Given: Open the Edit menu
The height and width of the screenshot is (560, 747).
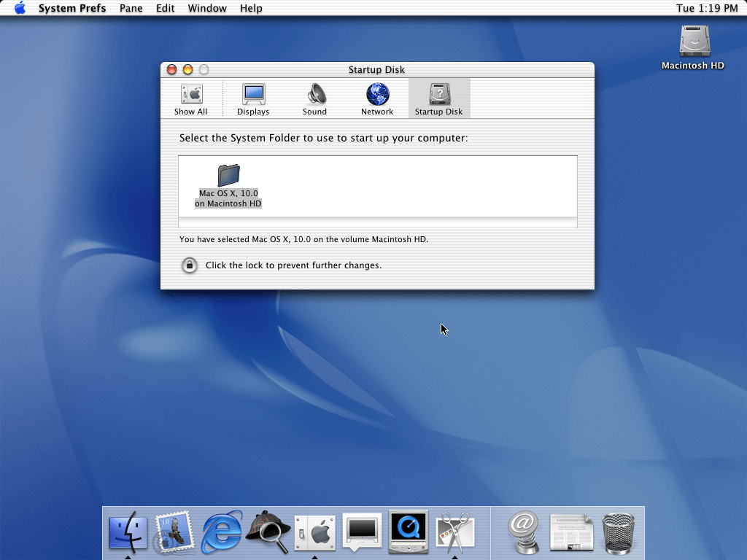Looking at the screenshot, I should [x=166, y=8].
